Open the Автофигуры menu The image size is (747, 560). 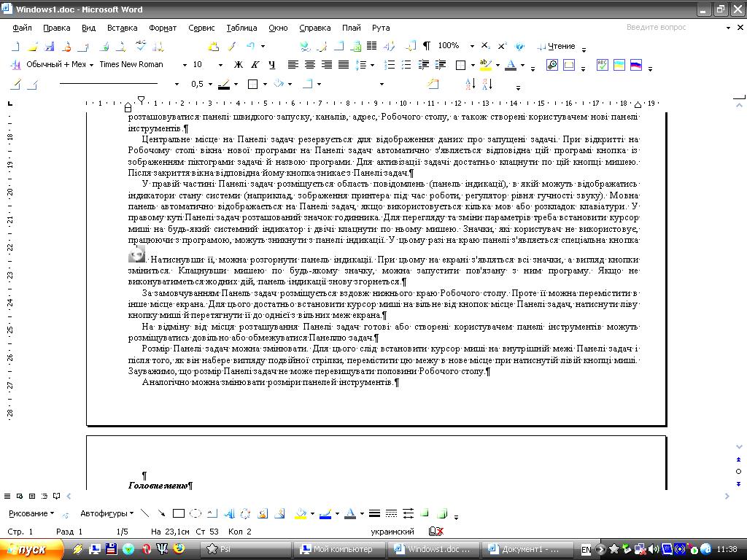pos(107,513)
